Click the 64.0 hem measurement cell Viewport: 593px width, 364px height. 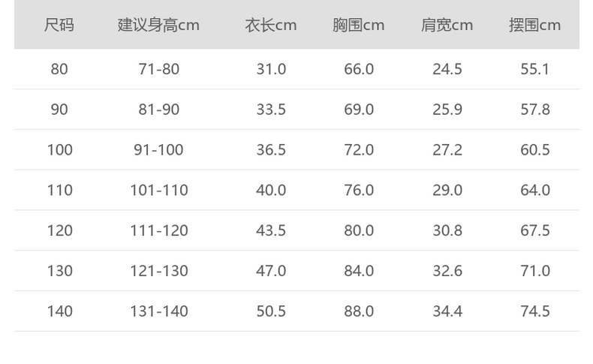tap(535, 190)
